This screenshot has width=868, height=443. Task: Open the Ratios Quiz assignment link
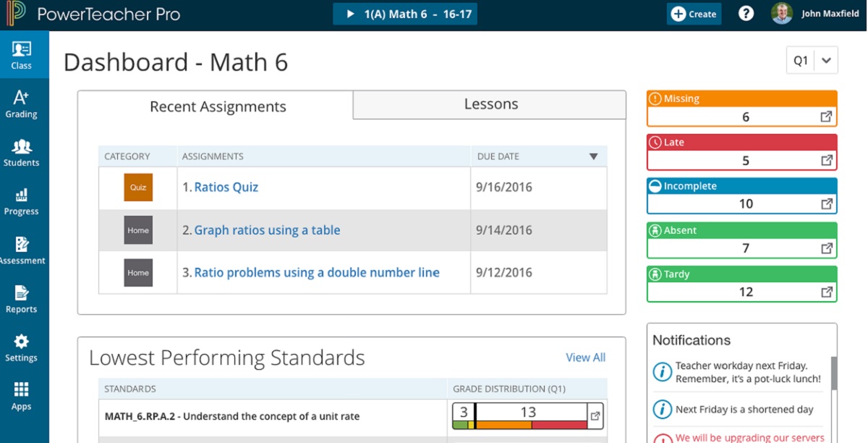[226, 187]
